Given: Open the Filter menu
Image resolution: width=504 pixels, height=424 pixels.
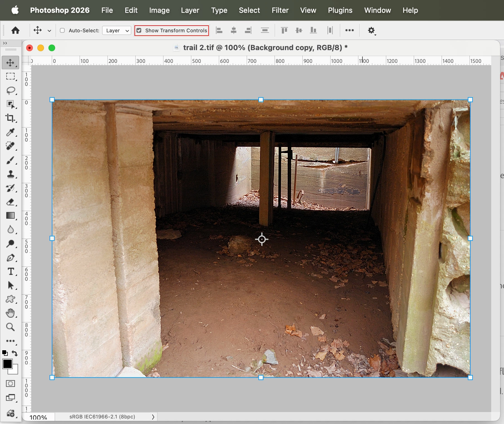Looking at the screenshot, I should pyautogui.click(x=280, y=10).
